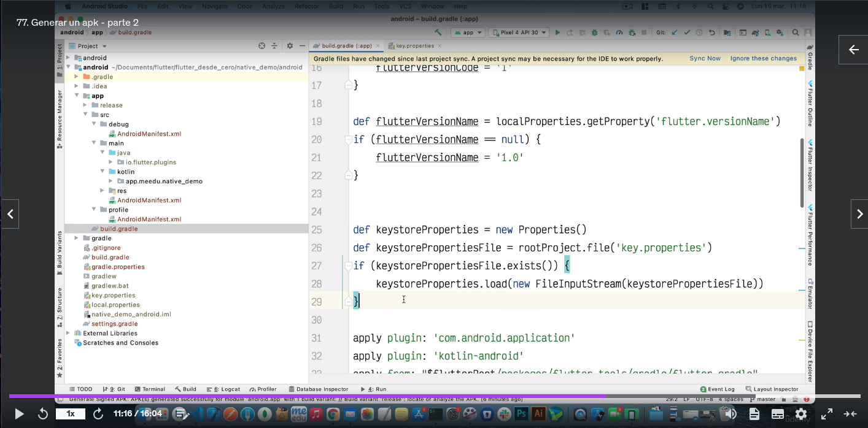Open the Terminal tool window tab

150,389
